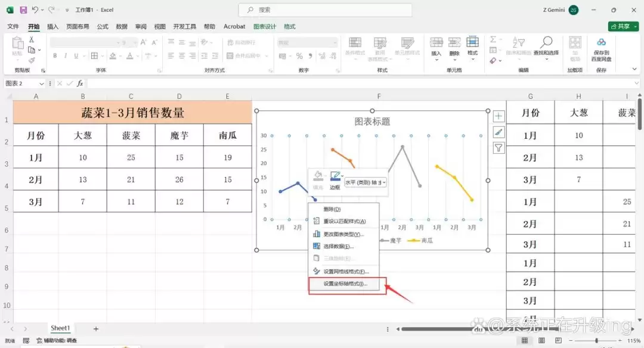Click the Chart Elements plus button

498,116
